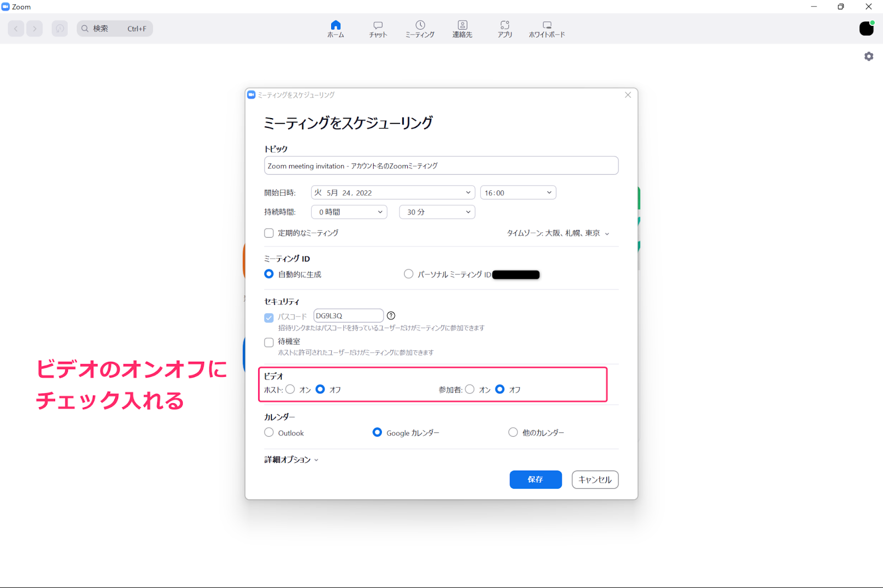Viewport: 883px width, 588px height.
Task: Open the start date dropdown
Action: pos(393,193)
